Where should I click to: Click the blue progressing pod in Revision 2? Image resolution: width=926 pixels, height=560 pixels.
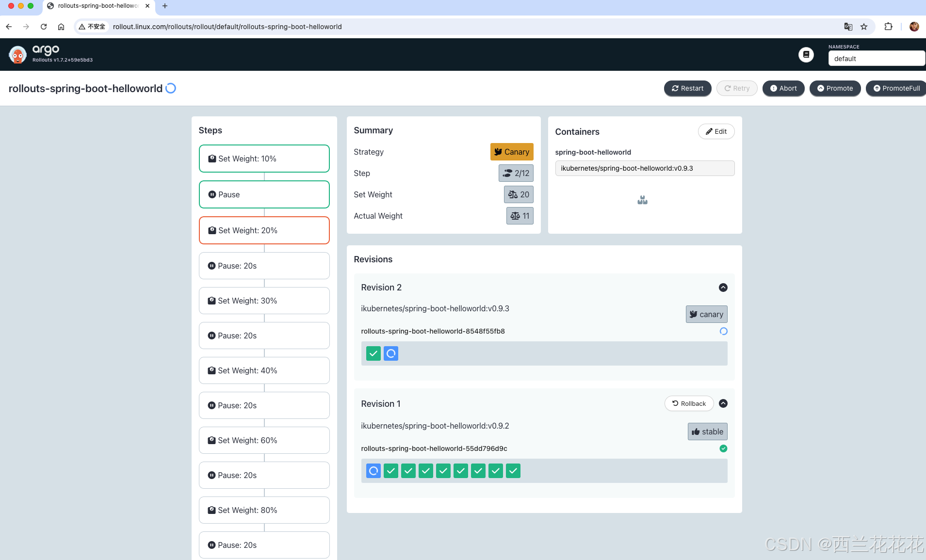click(391, 353)
